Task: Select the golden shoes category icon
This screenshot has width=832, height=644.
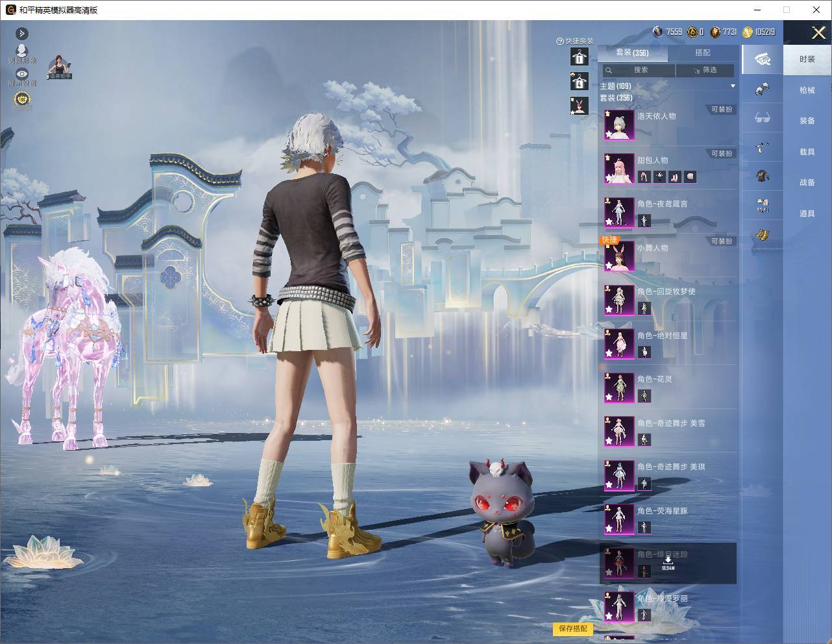Action: [762, 235]
